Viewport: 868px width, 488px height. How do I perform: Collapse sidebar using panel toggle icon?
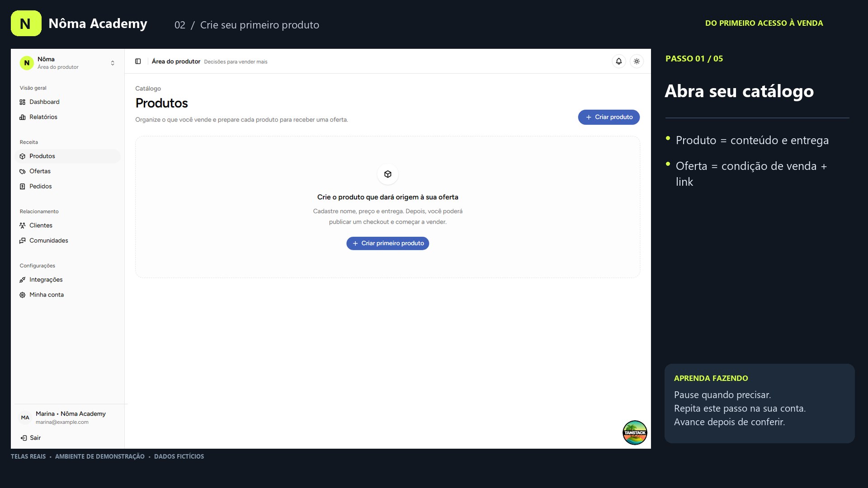(x=138, y=61)
